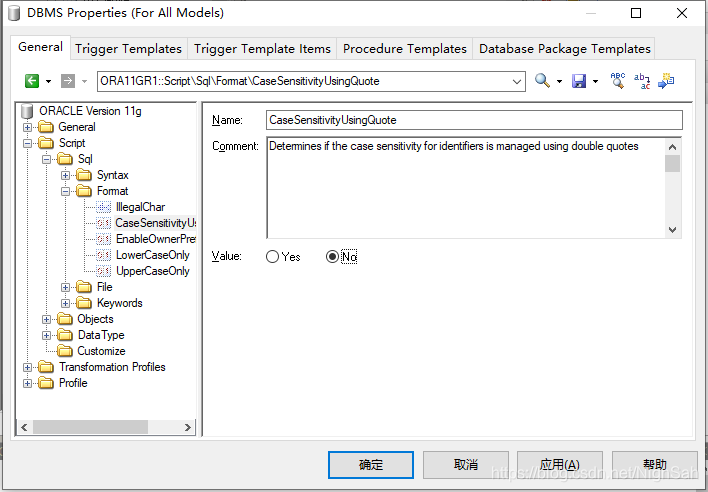Click the UpperCaseOnly item icon
The height and width of the screenshot is (492, 708).
point(103,271)
